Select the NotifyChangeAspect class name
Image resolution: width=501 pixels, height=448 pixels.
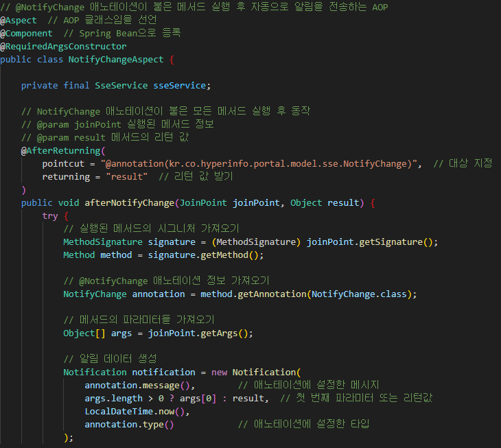(116, 60)
